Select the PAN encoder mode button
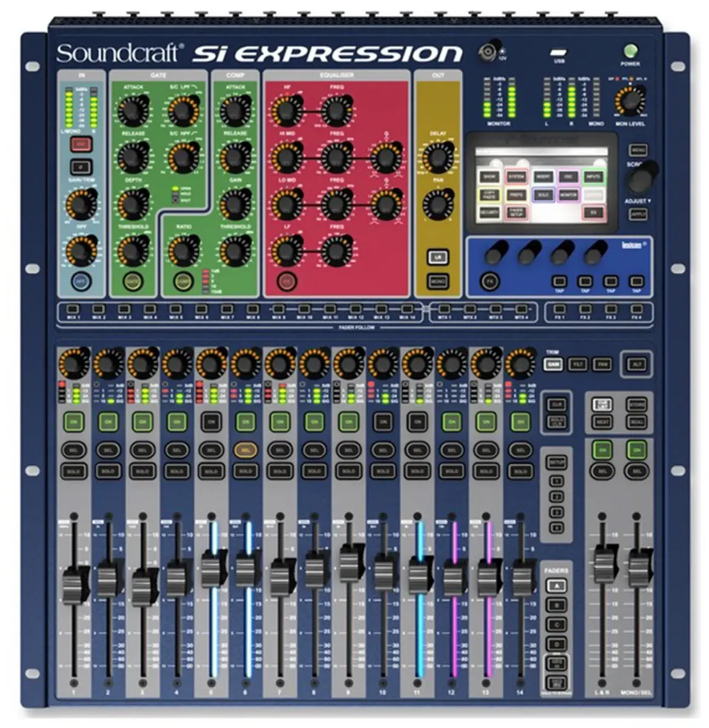Screen dimensions: 709x728 (x=602, y=364)
